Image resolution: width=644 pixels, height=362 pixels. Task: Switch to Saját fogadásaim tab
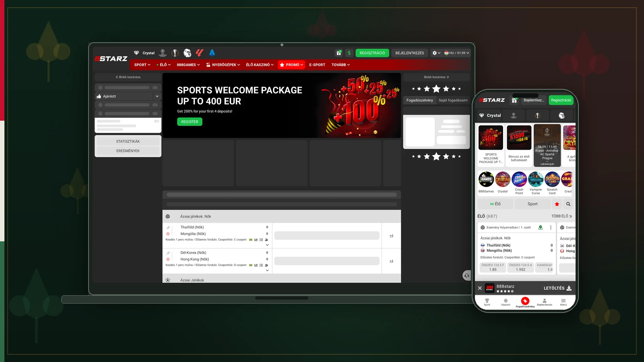click(x=453, y=100)
